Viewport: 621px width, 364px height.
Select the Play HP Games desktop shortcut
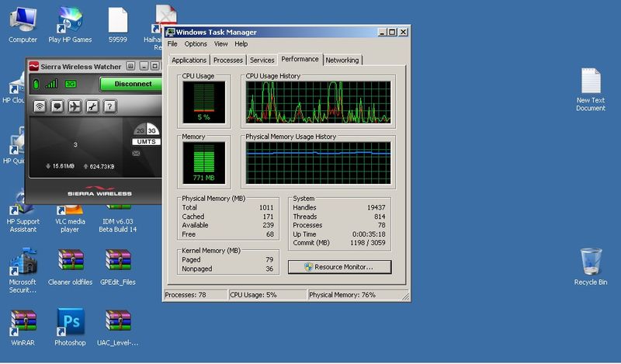click(x=70, y=26)
